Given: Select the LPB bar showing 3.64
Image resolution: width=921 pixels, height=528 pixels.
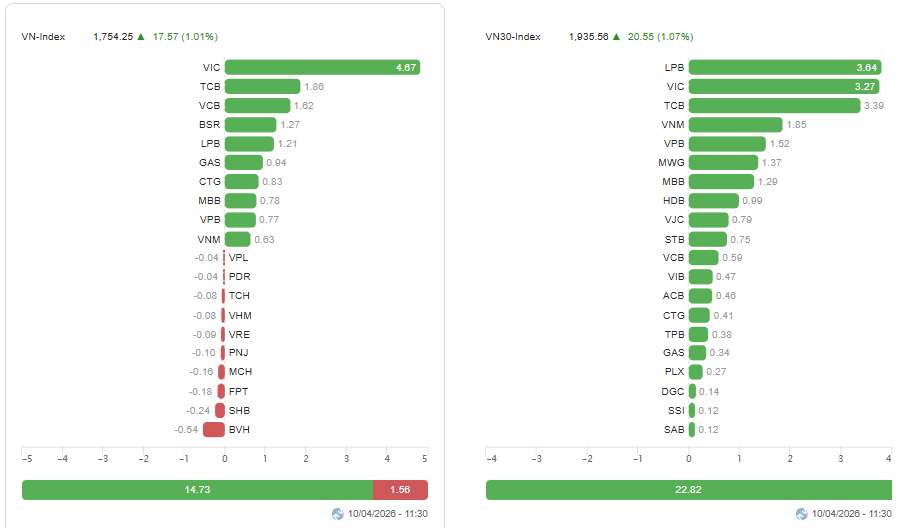Looking at the screenshot, I should 786,68.
